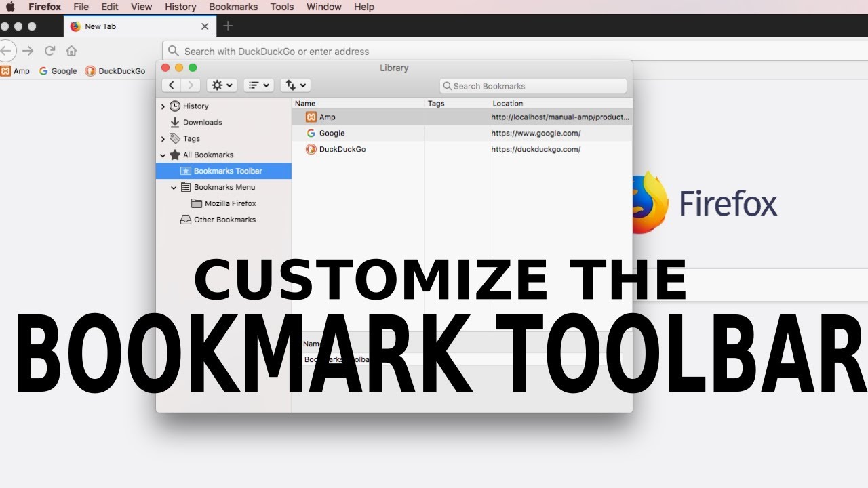Image resolution: width=868 pixels, height=488 pixels.
Task: Select the Amp bookmark row
Action: [462, 117]
